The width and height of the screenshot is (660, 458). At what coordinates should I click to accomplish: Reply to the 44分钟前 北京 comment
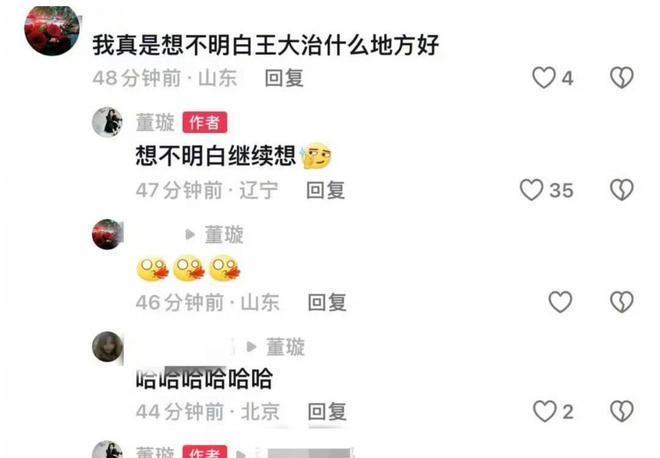[327, 412]
